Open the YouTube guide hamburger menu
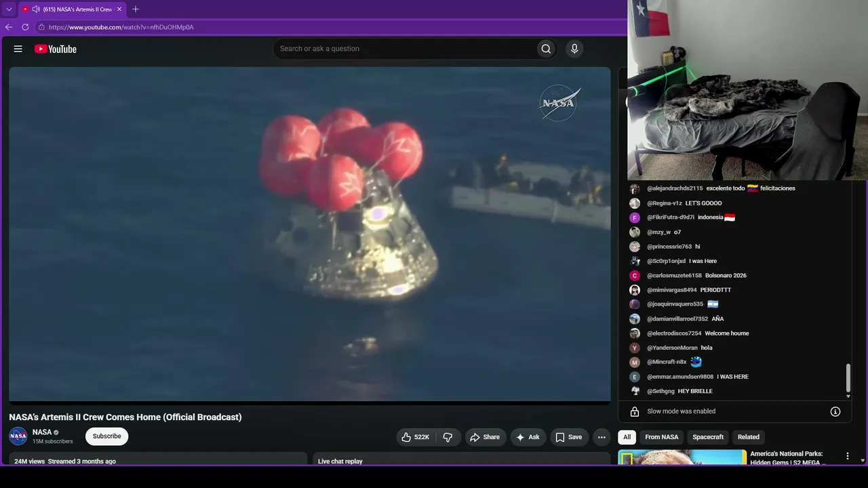 (x=18, y=49)
